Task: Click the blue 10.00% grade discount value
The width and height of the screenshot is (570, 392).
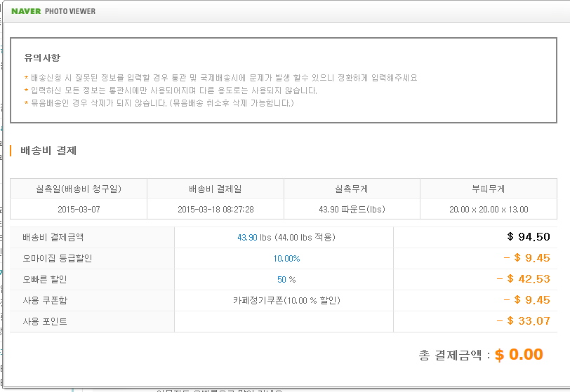Action: (286, 259)
